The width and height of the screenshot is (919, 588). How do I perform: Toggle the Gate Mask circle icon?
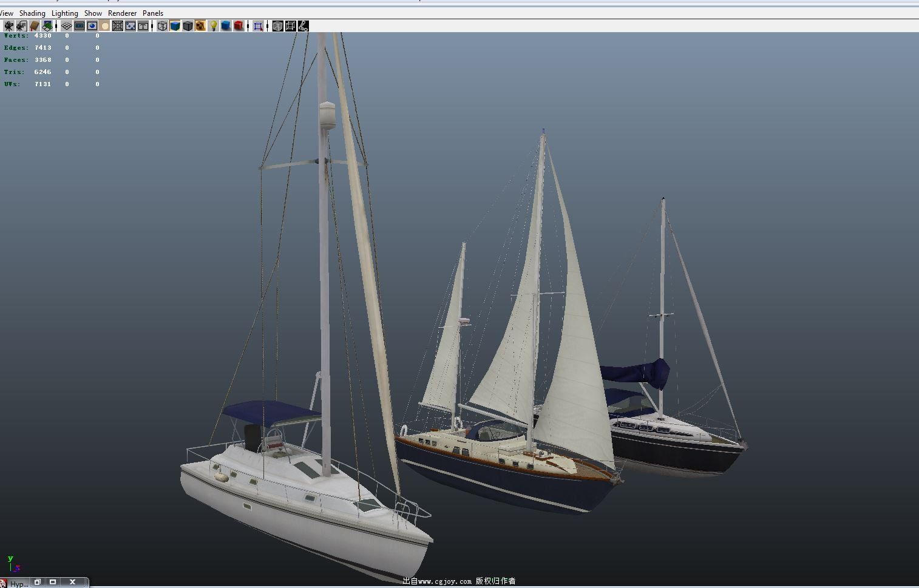(105, 26)
